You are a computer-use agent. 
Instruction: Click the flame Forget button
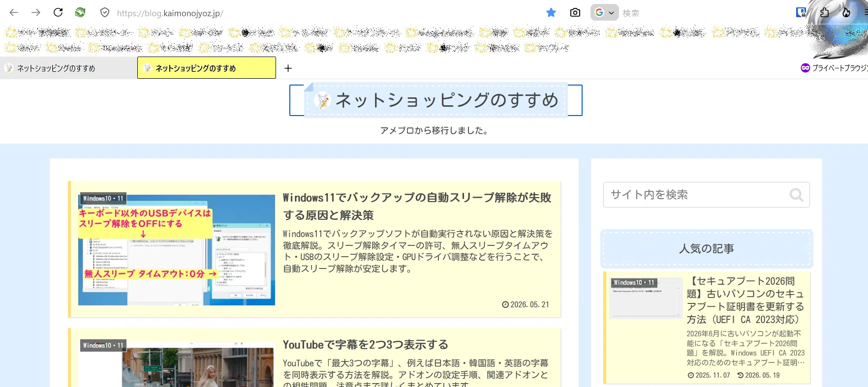(x=846, y=12)
